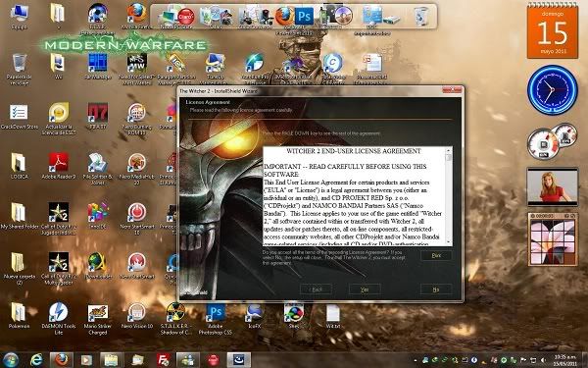Open the Equipo computer desktop icon
Viewport: 588px width, 368px height.
coord(20,16)
